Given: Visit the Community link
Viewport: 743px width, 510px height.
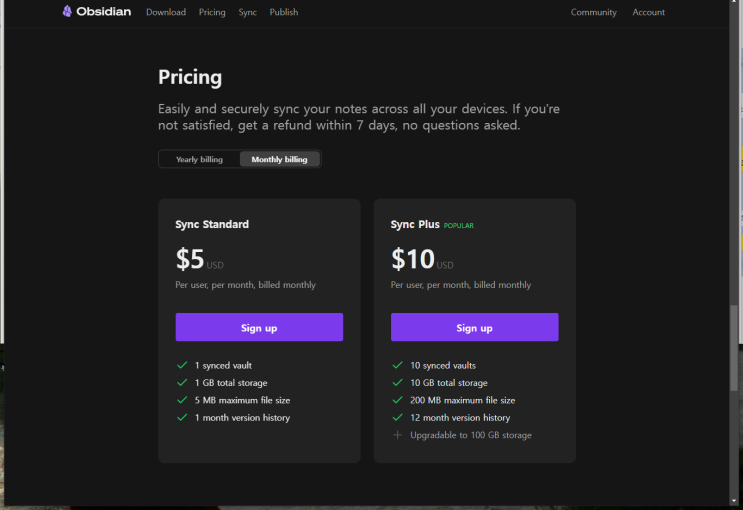Looking at the screenshot, I should [x=594, y=12].
